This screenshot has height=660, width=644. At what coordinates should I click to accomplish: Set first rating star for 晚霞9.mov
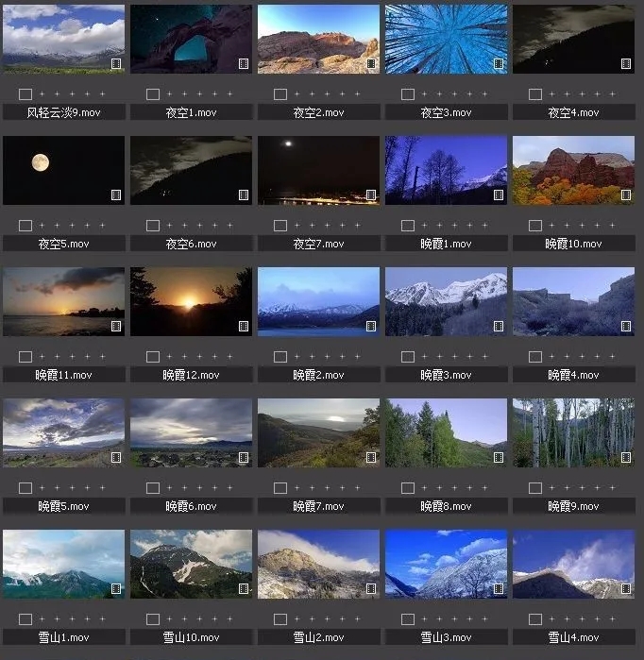(552, 488)
